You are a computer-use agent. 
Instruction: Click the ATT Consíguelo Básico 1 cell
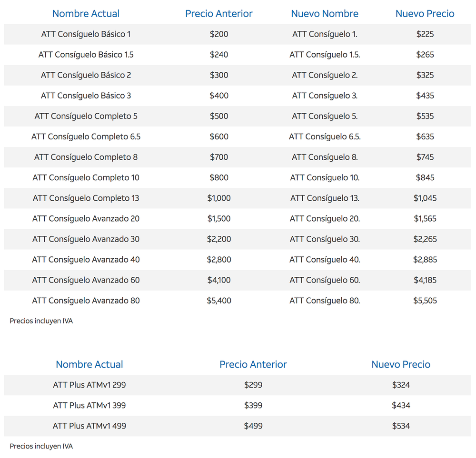coord(86,34)
